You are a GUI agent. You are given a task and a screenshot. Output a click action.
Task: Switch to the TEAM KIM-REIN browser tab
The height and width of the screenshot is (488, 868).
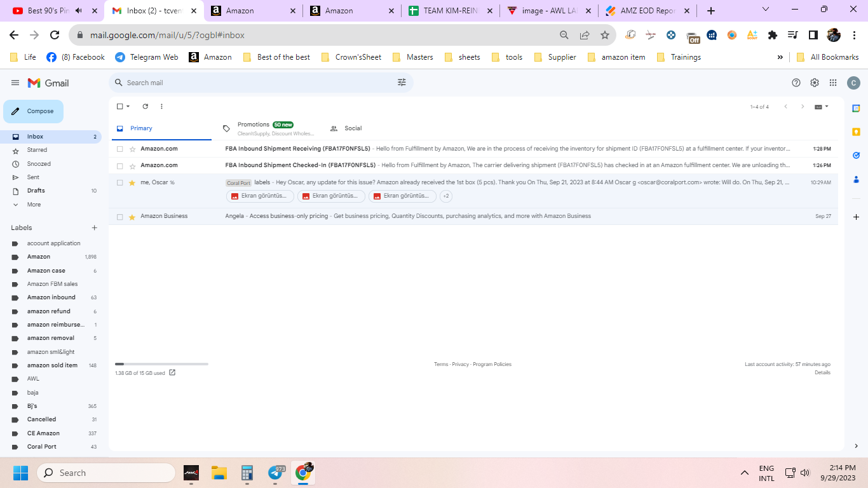[450, 11]
